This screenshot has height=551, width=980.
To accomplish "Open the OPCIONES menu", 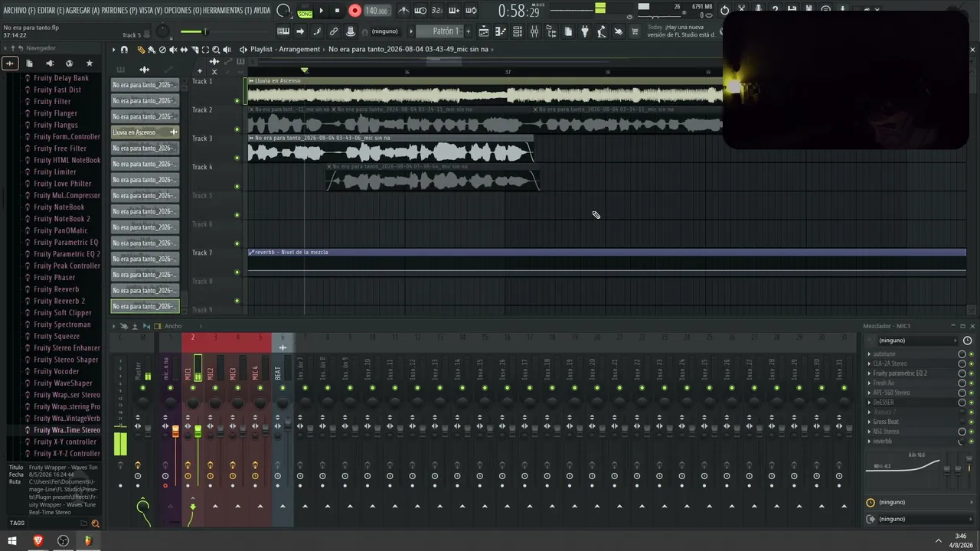I will tap(182, 11).
